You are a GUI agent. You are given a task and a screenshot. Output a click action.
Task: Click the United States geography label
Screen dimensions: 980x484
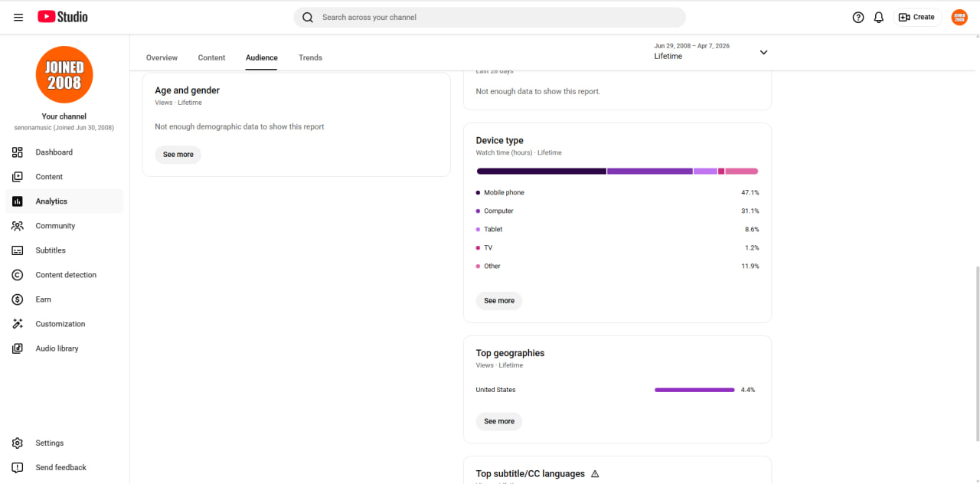point(496,390)
